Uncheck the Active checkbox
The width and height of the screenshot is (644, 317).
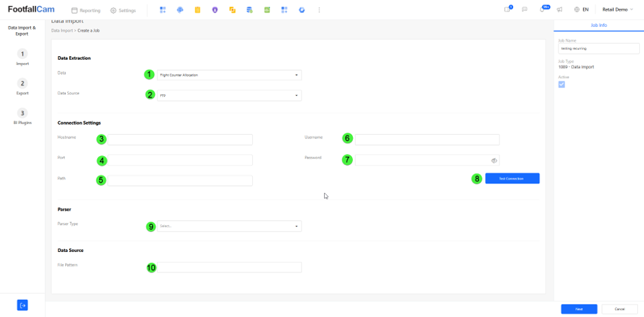pyautogui.click(x=562, y=84)
